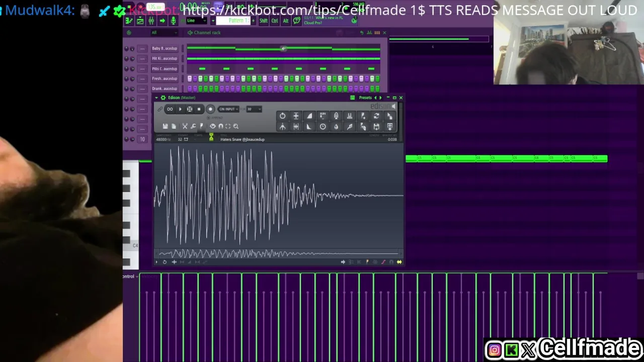644x362 pixels.
Task: Open Edison record duration dropdown
Action: 254,109
